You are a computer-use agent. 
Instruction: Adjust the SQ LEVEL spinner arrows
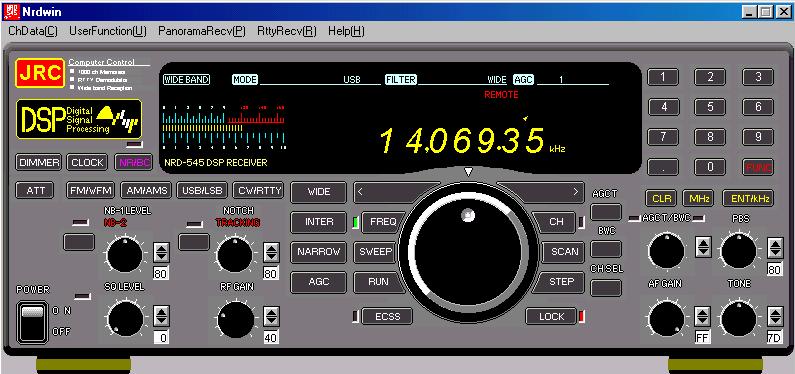(x=161, y=316)
